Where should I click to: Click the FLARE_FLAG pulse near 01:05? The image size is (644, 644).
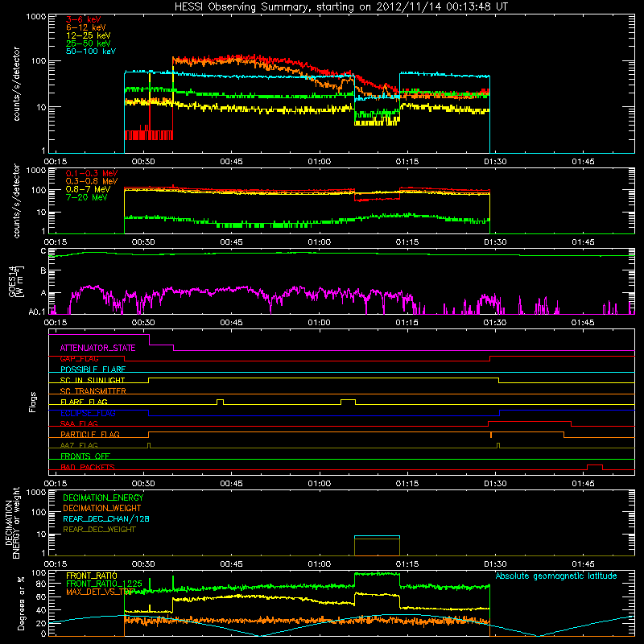click(349, 402)
